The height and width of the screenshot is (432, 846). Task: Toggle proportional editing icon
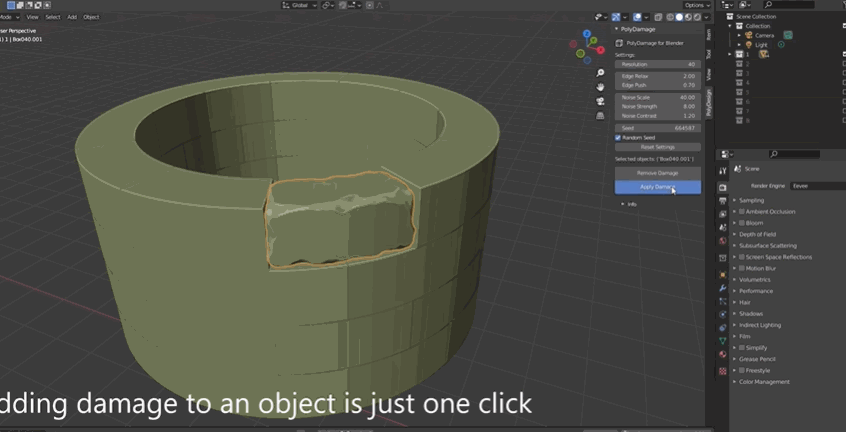370,5
